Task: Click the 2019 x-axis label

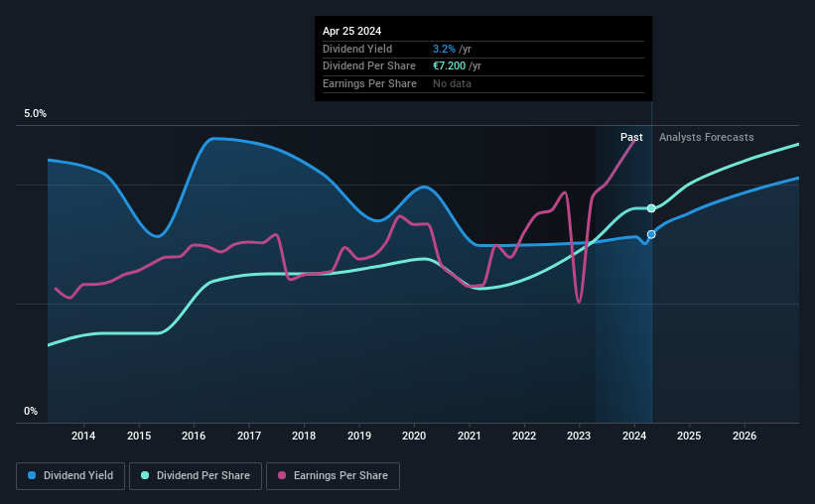Action: click(359, 436)
